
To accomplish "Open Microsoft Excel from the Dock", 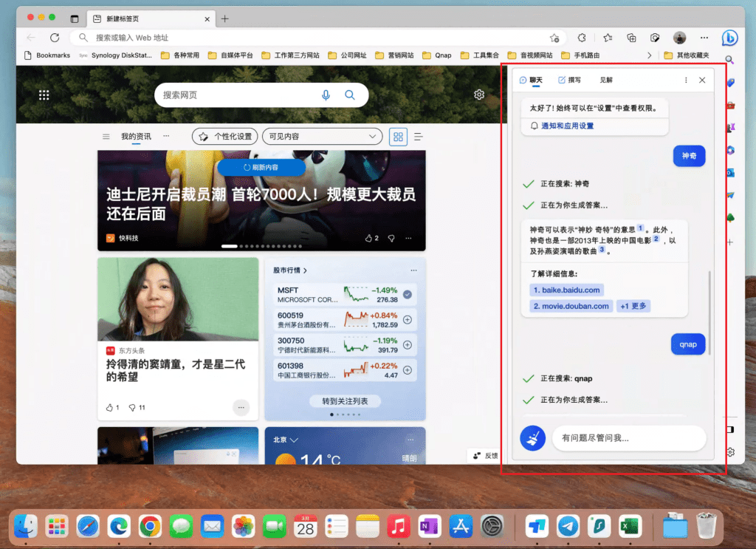I will click(x=630, y=526).
